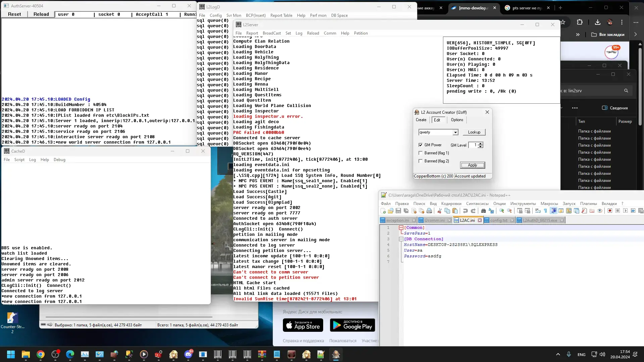Switch to exception.ini tab in Notepad++
This screenshot has width=644, height=362.
pos(398,220)
